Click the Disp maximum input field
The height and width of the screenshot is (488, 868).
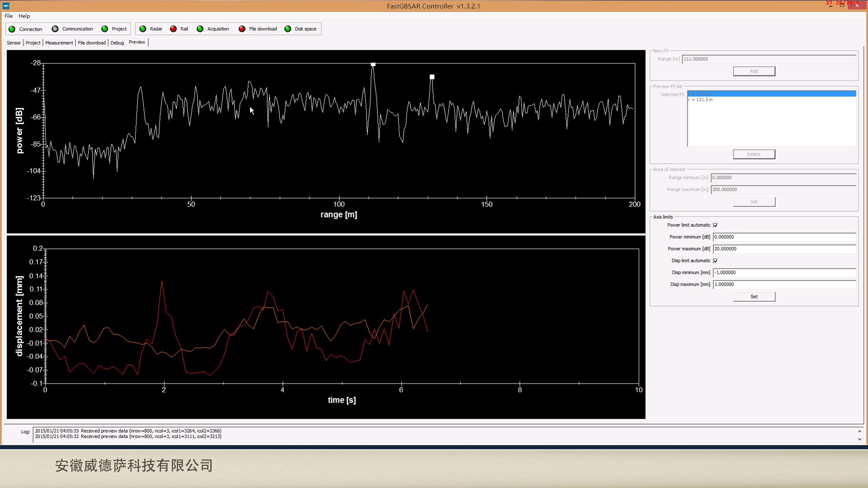[784, 285]
